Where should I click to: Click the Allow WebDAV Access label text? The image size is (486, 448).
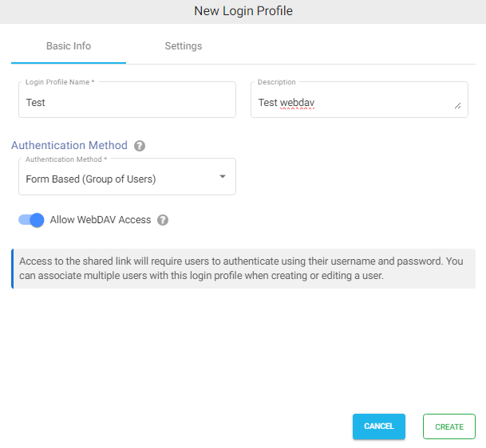click(101, 220)
